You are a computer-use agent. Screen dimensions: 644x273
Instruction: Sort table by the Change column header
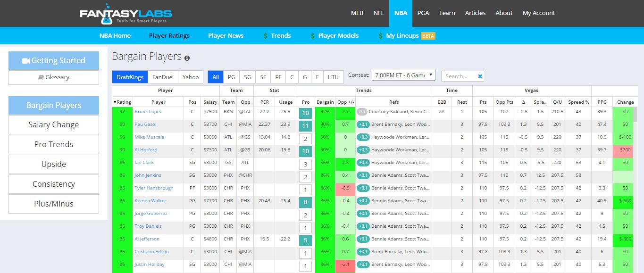[625, 102]
